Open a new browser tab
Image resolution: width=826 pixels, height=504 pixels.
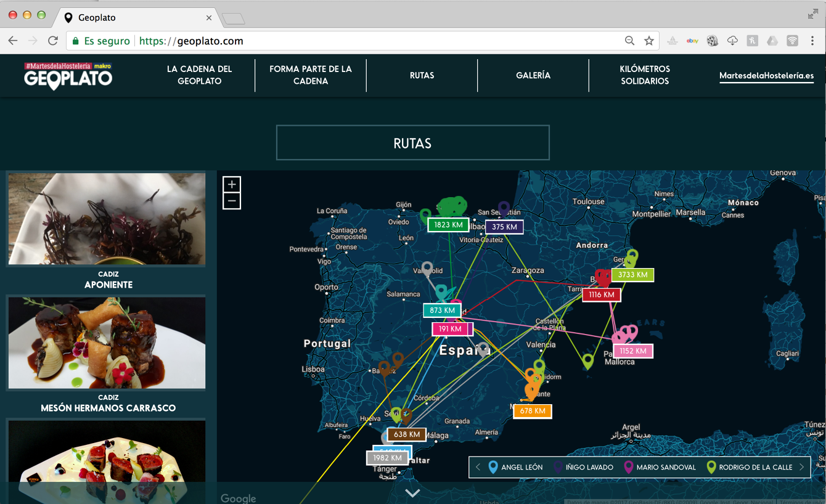click(234, 19)
